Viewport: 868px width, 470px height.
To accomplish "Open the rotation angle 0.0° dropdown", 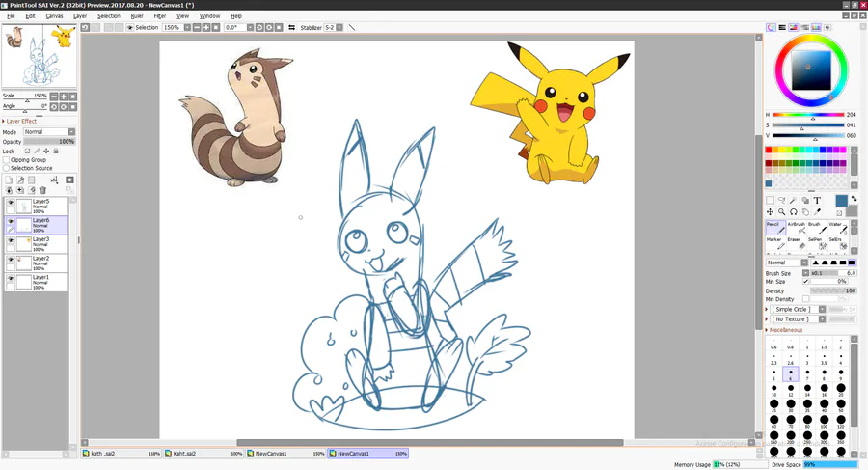I will pos(250,27).
